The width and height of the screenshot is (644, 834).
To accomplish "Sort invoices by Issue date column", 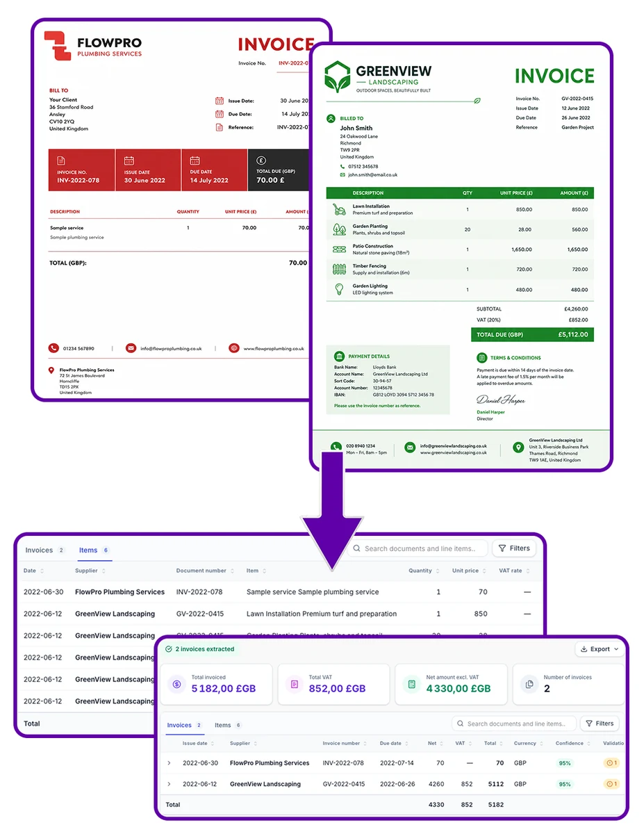I will 199,743.
